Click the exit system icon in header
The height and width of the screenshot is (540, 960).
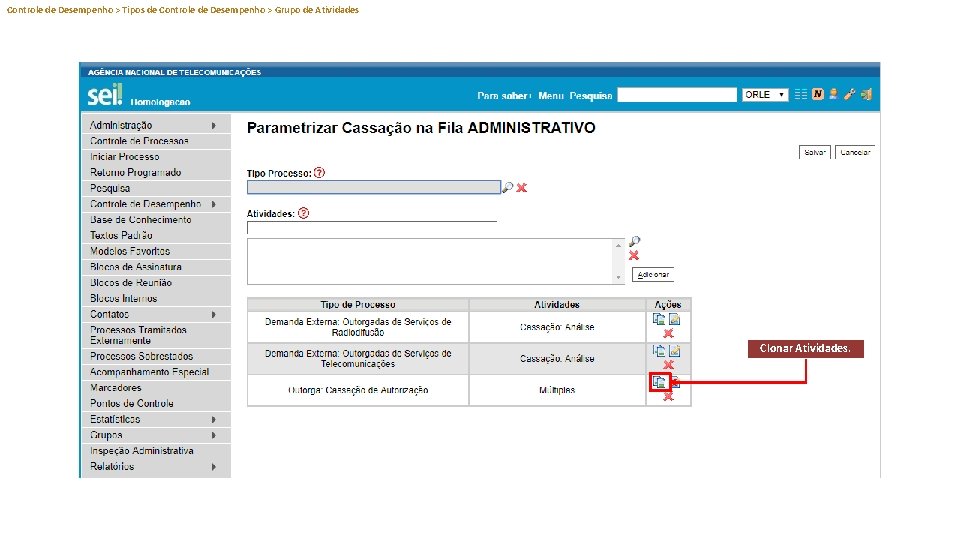pyautogui.click(x=866, y=94)
